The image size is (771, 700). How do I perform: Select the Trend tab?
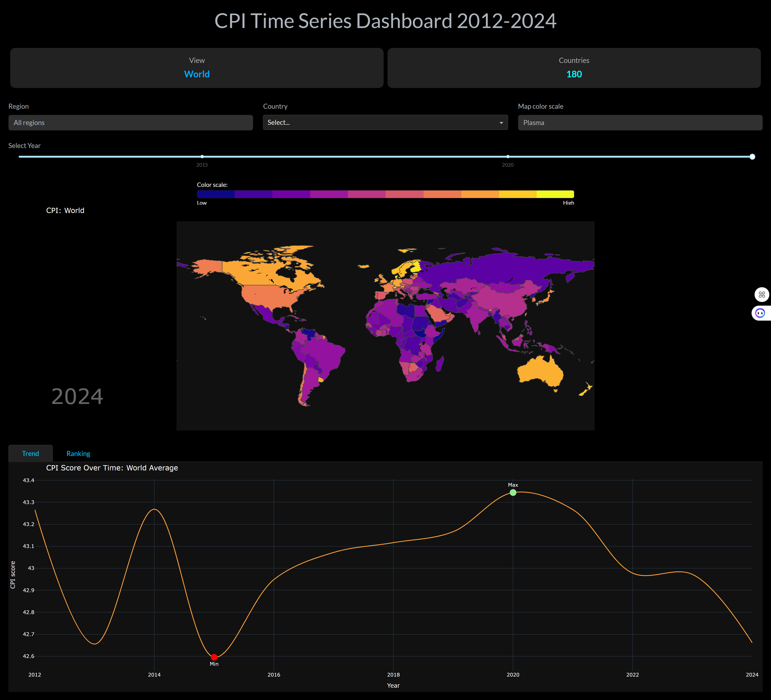[31, 454]
